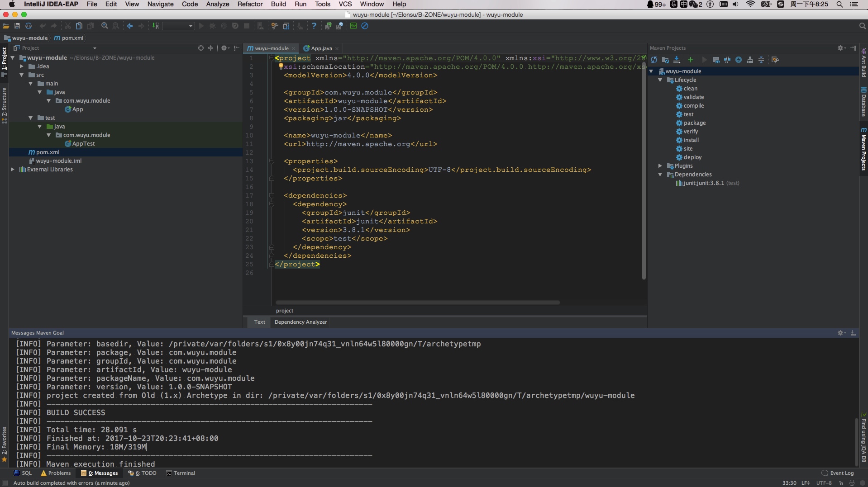Click the pom.xml breadcrumb
The height and width of the screenshot is (487, 868).
coord(69,38)
